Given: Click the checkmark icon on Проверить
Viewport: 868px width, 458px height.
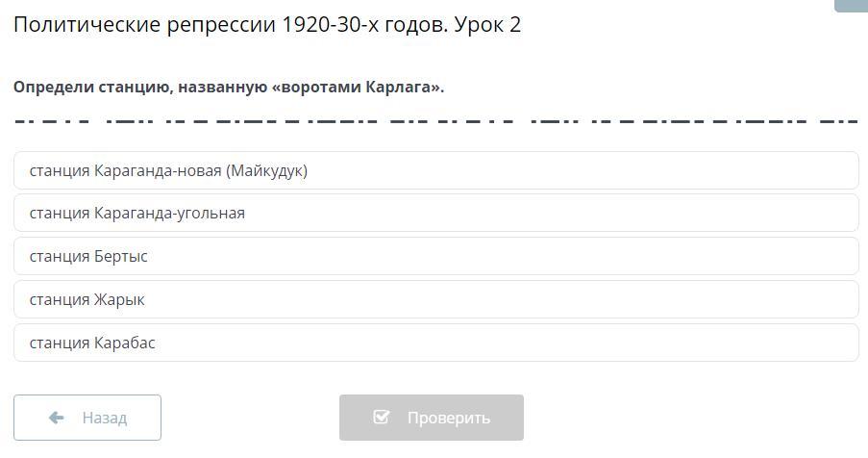Looking at the screenshot, I should coord(382,418).
